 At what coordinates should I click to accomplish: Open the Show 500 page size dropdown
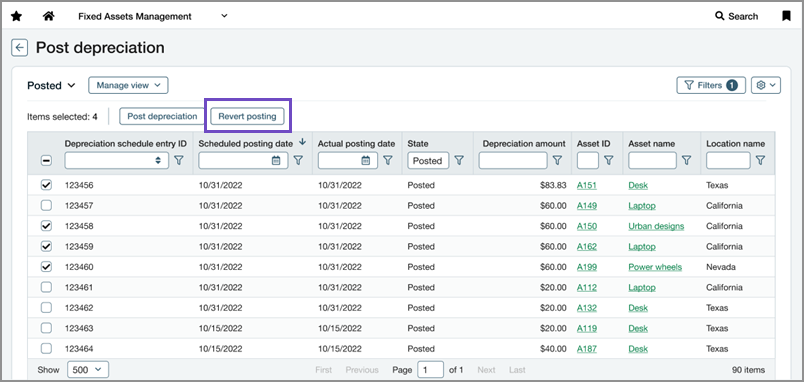tap(88, 370)
